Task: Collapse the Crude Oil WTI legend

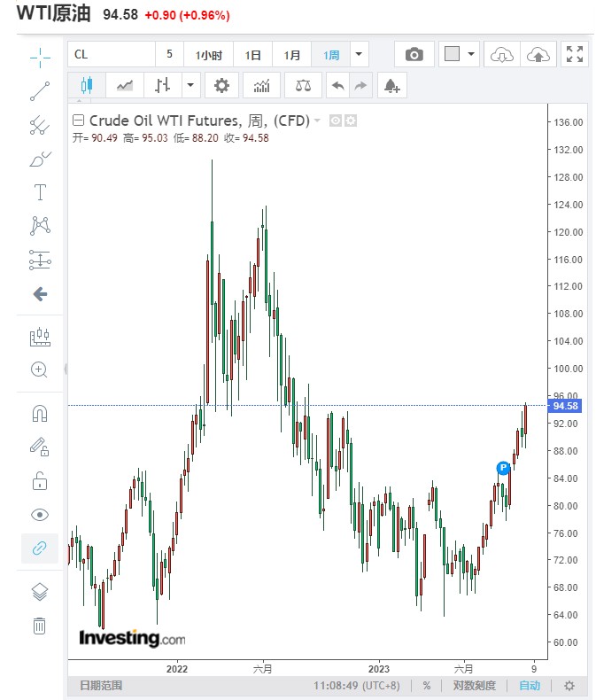Action: [x=78, y=121]
